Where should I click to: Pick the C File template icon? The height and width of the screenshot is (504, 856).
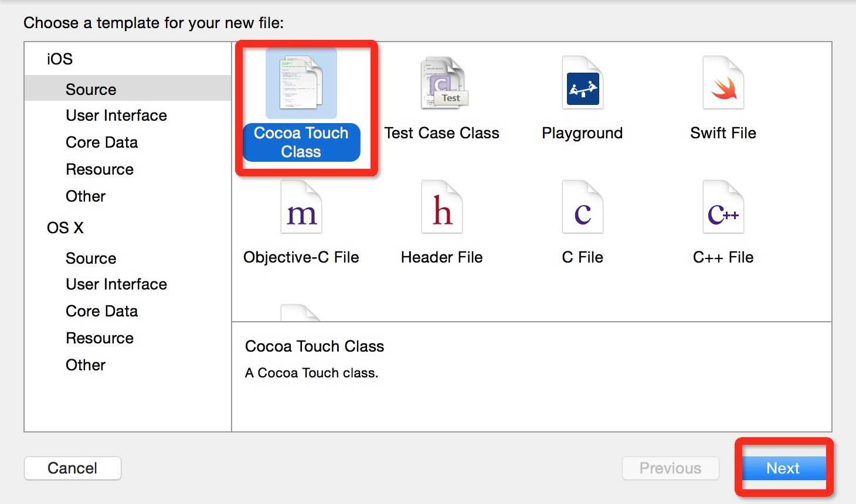(x=582, y=208)
